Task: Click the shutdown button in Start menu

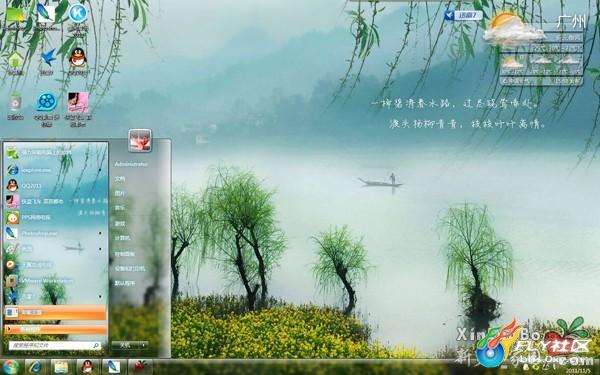Action: (126, 345)
